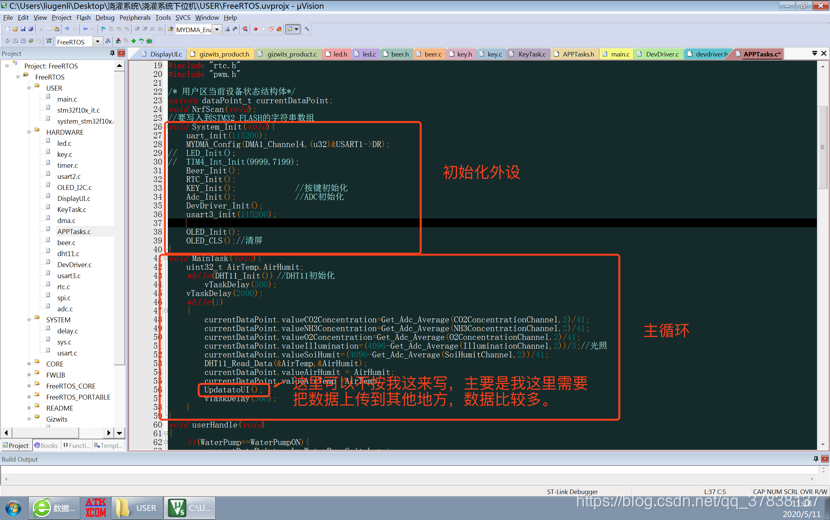Open the Configuration wrench icon

(x=306, y=29)
